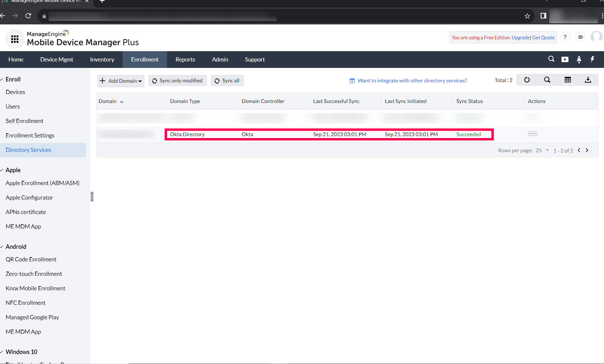
Task: Open QR Code Enrollment
Action: (x=31, y=259)
